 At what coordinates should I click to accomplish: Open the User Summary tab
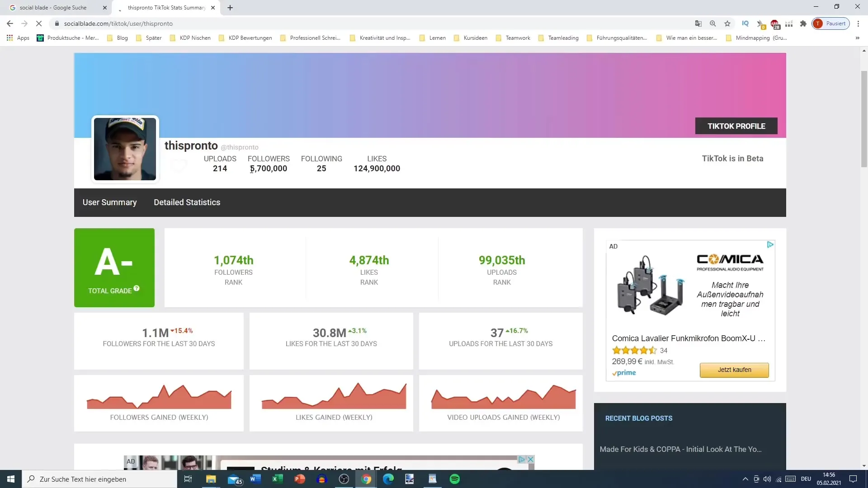coord(109,202)
